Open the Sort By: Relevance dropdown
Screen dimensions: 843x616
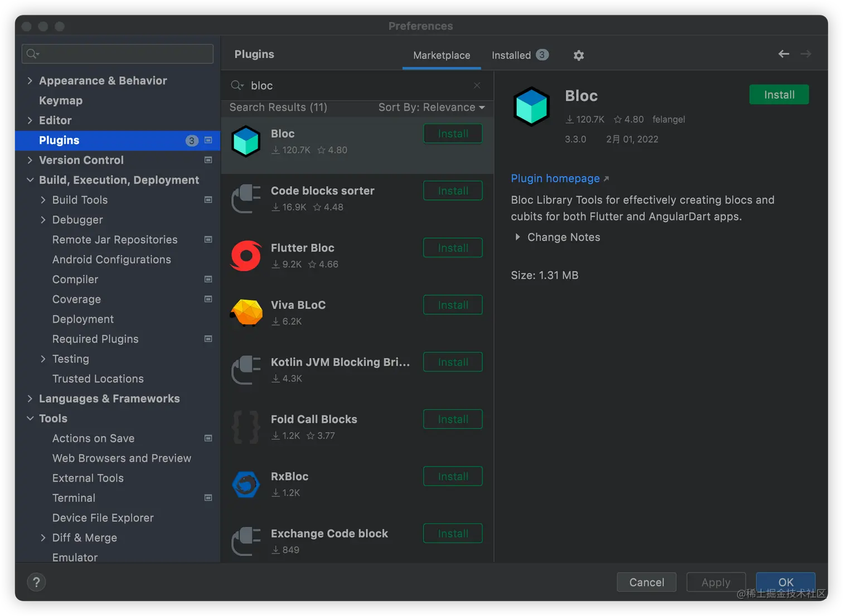point(432,108)
